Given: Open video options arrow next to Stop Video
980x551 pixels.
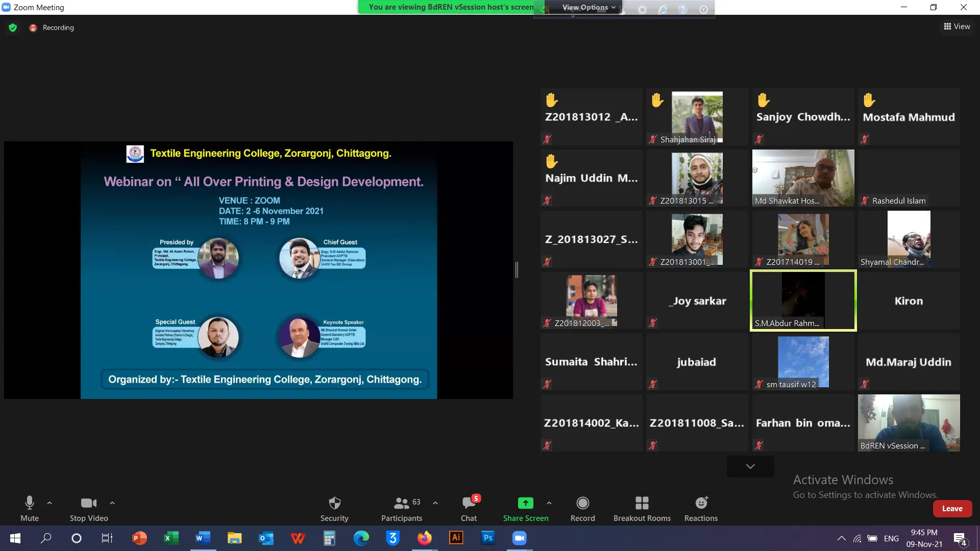Looking at the screenshot, I should coord(112,503).
